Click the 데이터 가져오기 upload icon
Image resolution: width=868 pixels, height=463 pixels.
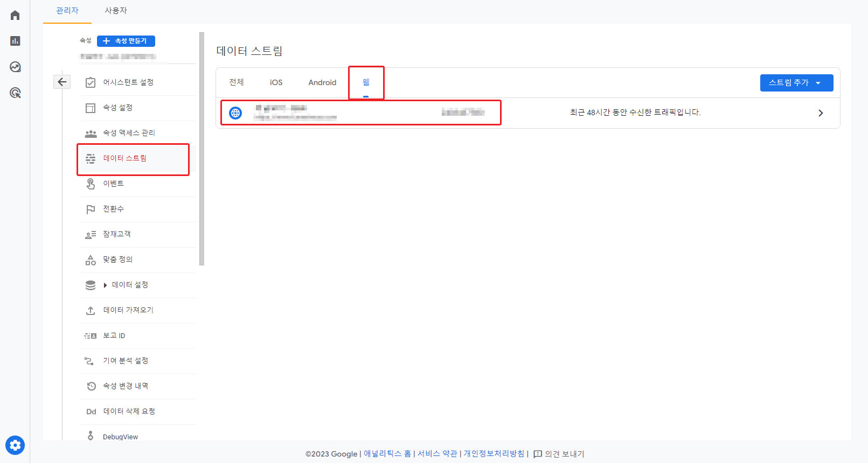91,311
